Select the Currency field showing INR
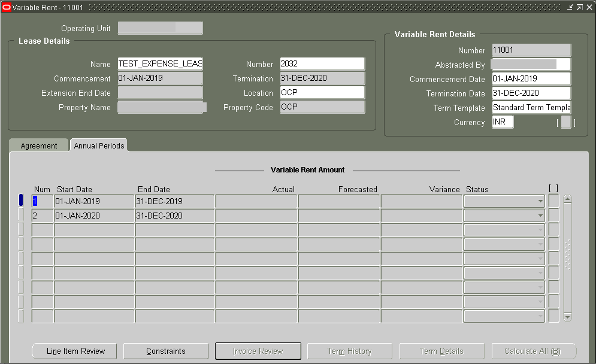 coord(502,122)
